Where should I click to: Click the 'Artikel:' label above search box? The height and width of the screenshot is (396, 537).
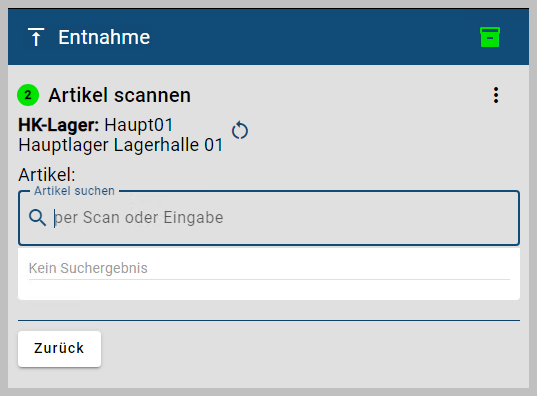tap(47, 175)
